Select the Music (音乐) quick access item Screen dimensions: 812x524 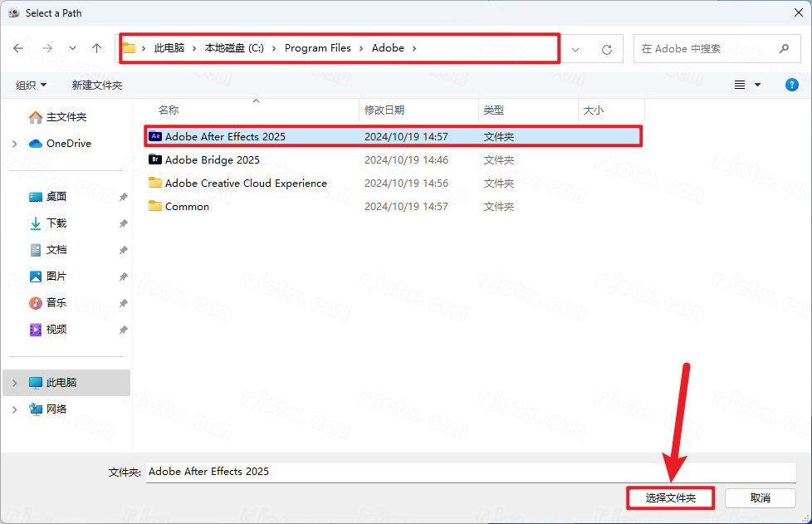(x=56, y=303)
